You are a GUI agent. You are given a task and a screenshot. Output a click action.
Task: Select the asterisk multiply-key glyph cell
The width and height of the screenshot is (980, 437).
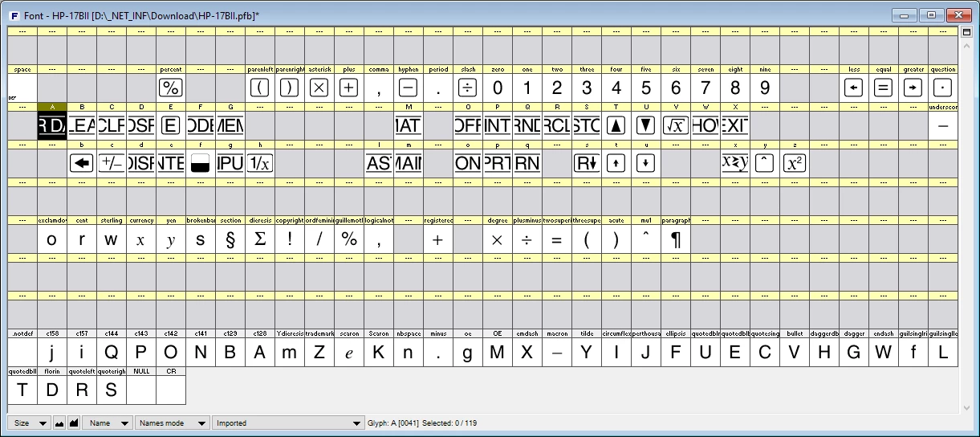tap(319, 88)
